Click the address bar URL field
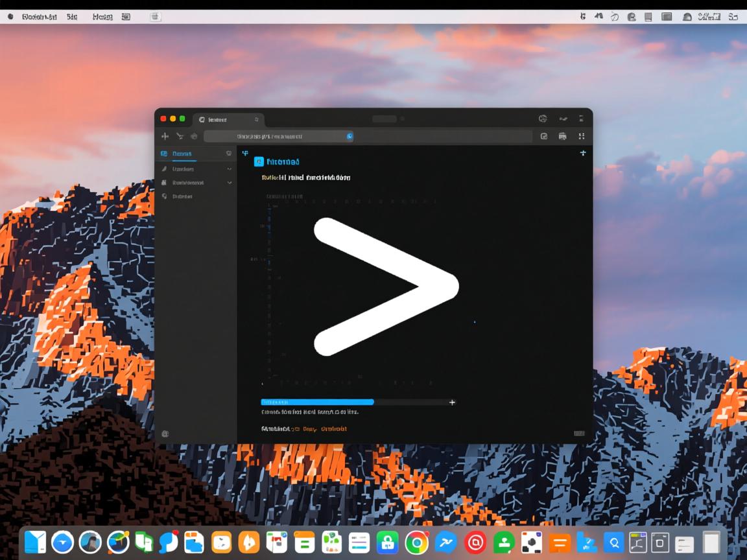The image size is (747, 560). [x=272, y=136]
